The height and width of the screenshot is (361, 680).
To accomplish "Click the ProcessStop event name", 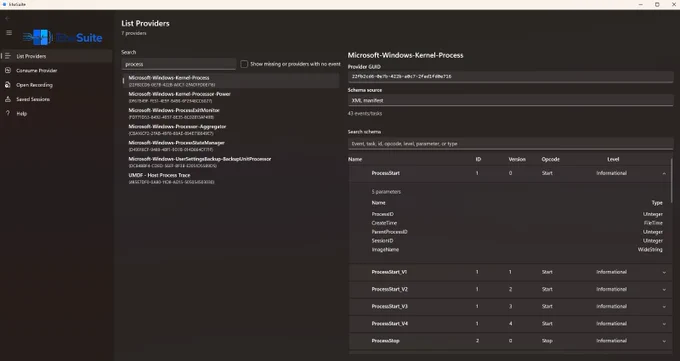I will tap(386, 341).
